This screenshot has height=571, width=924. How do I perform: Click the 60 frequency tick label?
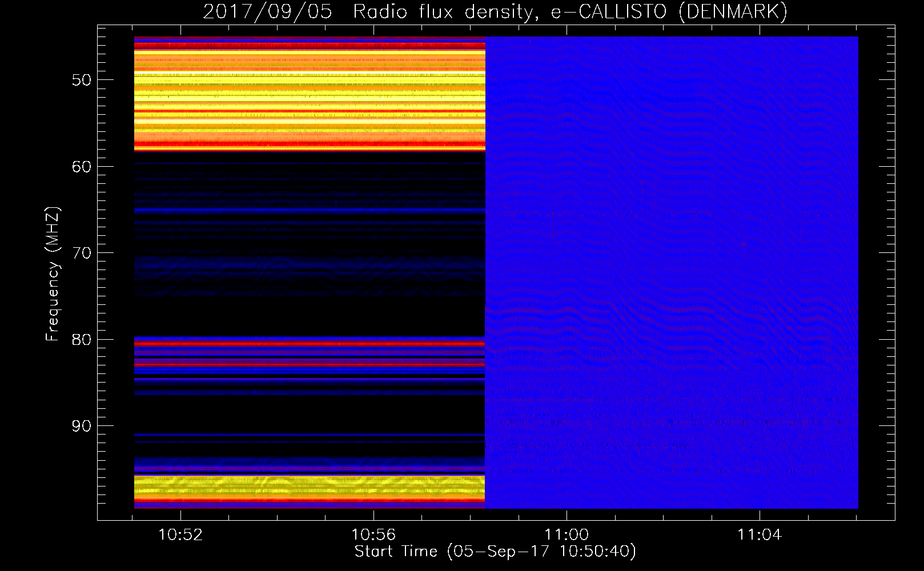[x=82, y=167]
